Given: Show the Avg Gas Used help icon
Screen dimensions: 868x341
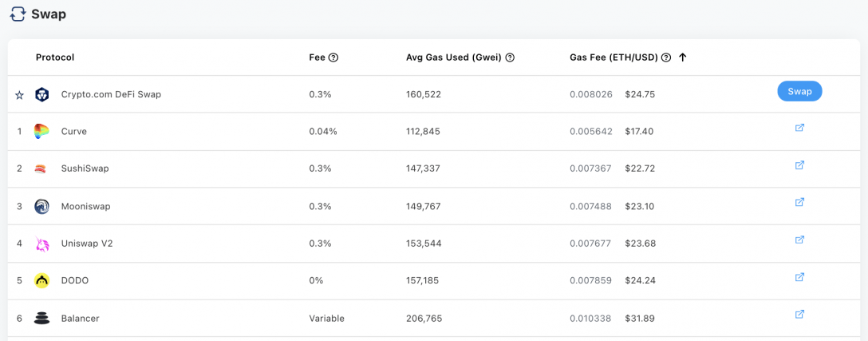Looking at the screenshot, I should pyautogui.click(x=511, y=57).
